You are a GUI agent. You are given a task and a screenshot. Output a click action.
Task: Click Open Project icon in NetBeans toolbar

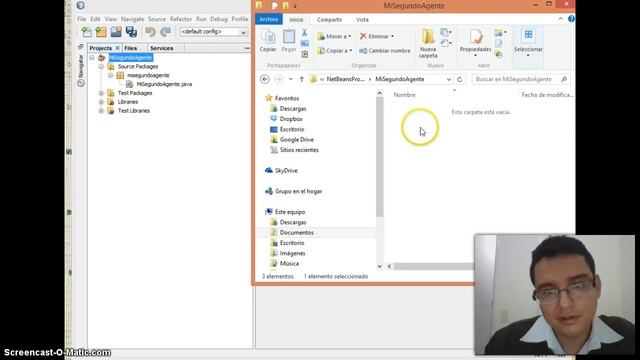pos(116,32)
